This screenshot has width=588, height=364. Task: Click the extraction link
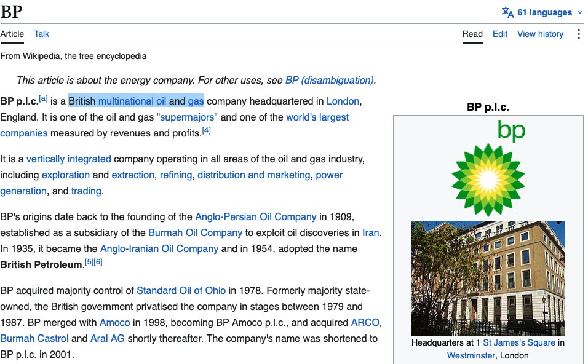coord(133,175)
